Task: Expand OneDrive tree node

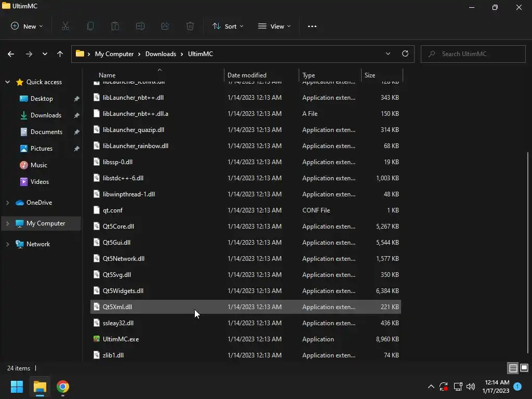Action: [7, 203]
